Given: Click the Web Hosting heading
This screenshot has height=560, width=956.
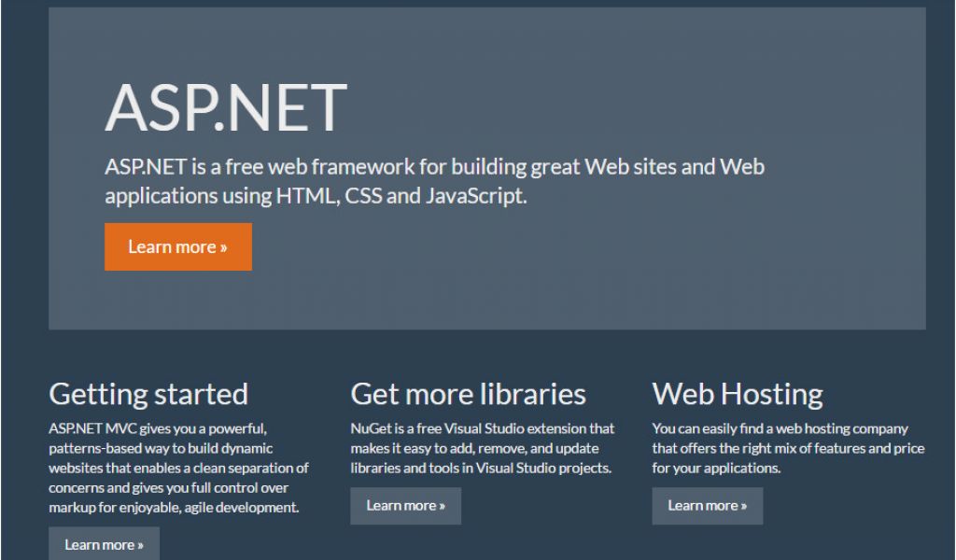Looking at the screenshot, I should 738,394.
